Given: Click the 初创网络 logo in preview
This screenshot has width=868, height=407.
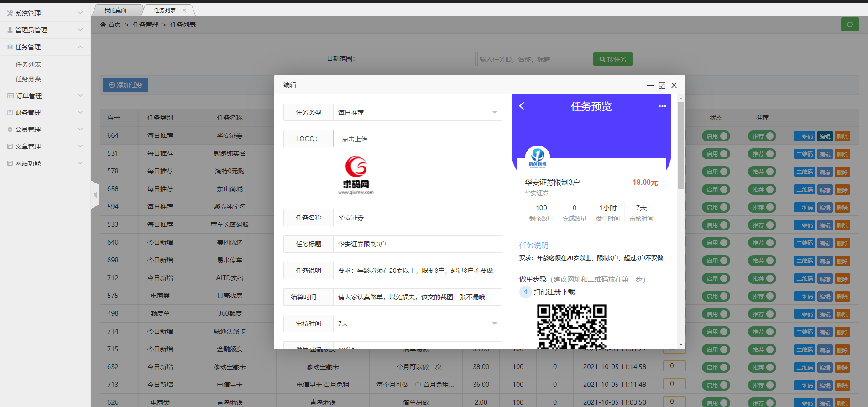Looking at the screenshot, I should (x=538, y=158).
